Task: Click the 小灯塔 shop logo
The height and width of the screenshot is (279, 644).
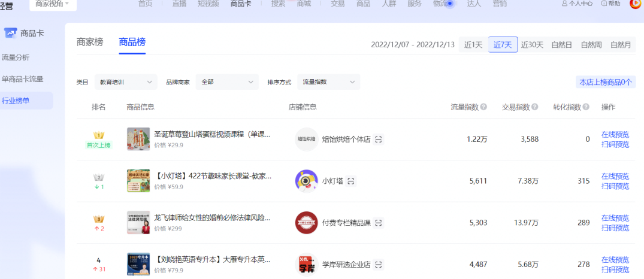Action: point(306,181)
